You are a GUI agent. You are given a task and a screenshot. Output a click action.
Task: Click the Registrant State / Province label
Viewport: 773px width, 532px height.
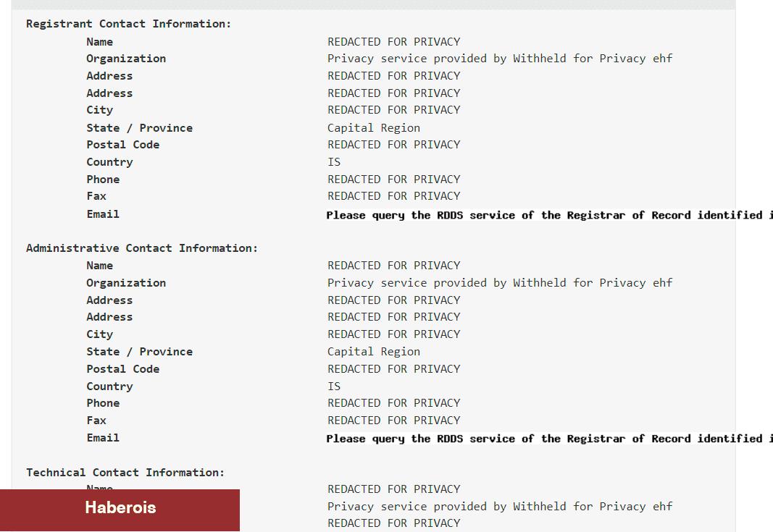(140, 128)
